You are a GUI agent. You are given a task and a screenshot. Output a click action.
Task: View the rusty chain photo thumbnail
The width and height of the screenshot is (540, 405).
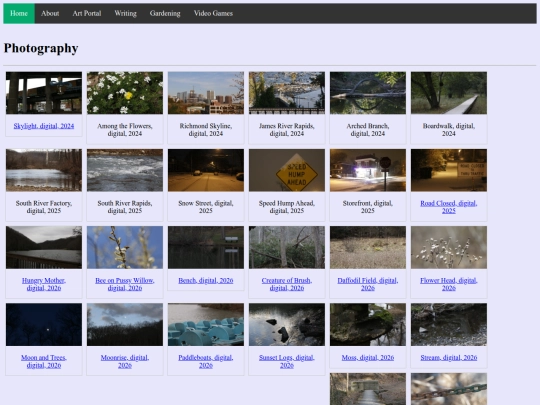449,389
